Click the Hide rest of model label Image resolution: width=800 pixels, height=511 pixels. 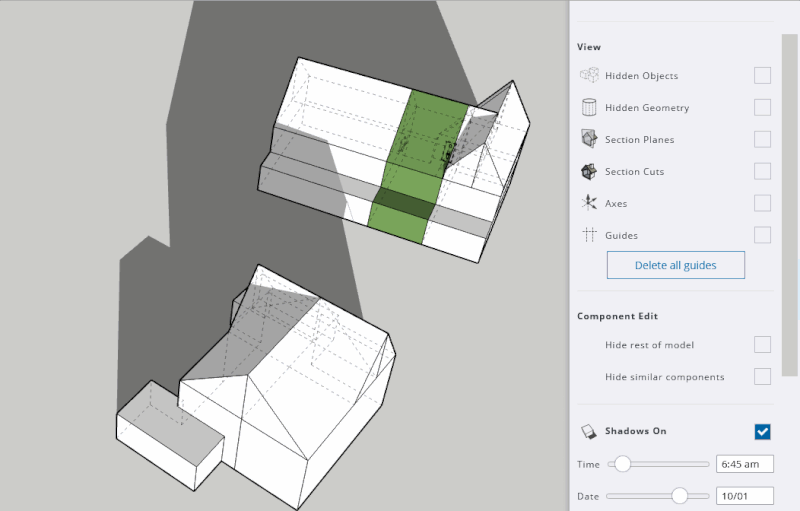tap(649, 345)
